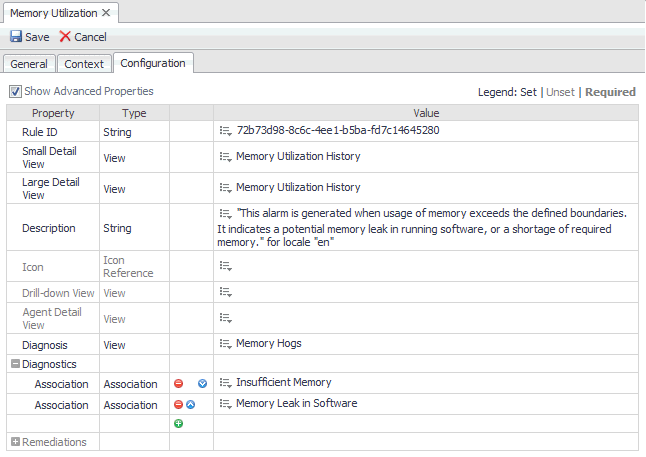Open value menu for Diagnosis row
This screenshot has width=646, height=457.
point(225,344)
